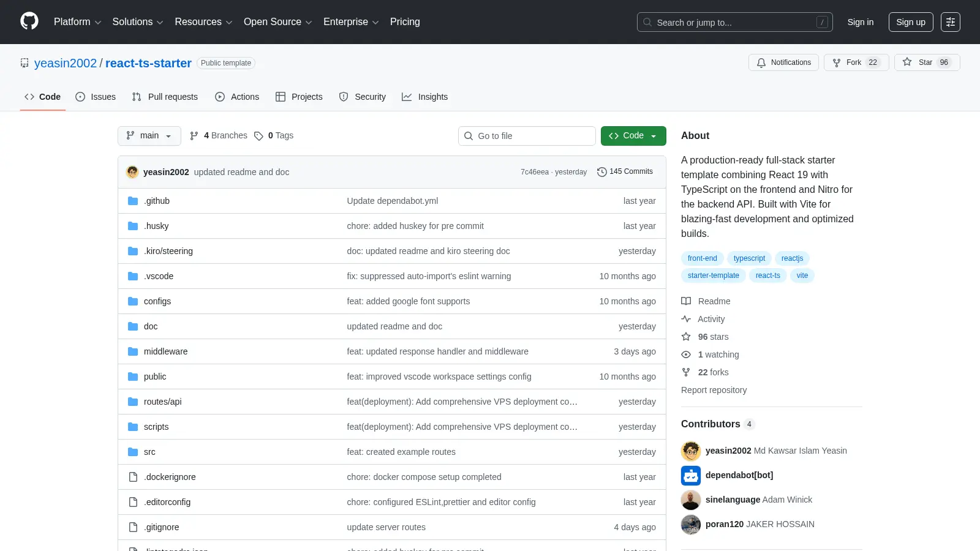Screen dimensions: 980x551
Task: Click the fork icon beside 22 forks
Action: (x=686, y=372)
